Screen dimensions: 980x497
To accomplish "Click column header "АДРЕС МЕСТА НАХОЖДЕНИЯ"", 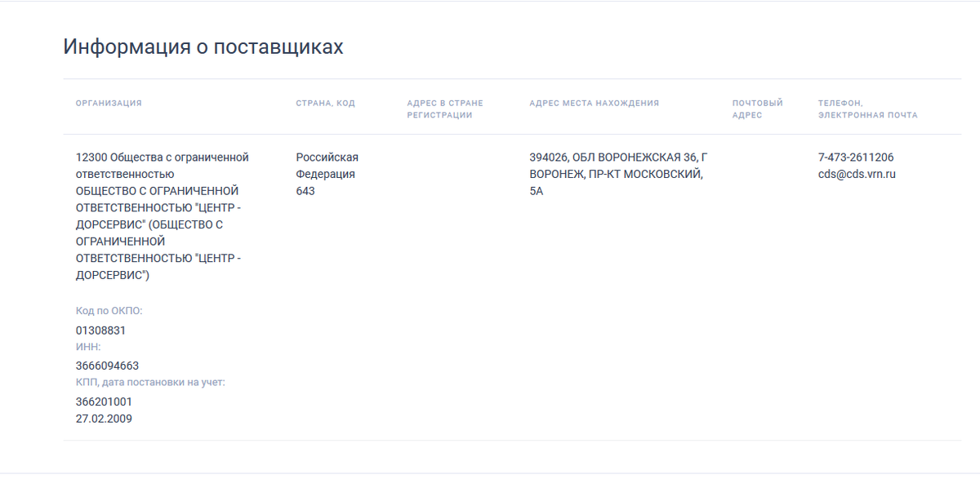I will point(595,104).
